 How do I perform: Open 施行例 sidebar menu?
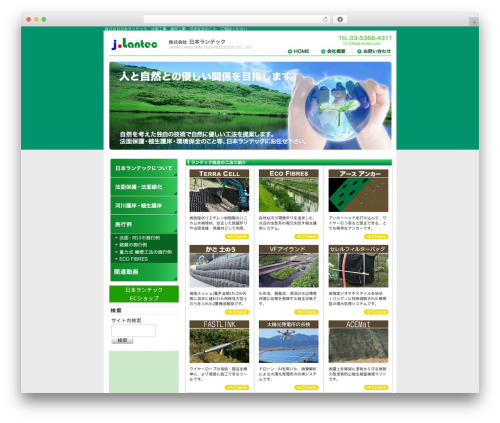[144, 224]
